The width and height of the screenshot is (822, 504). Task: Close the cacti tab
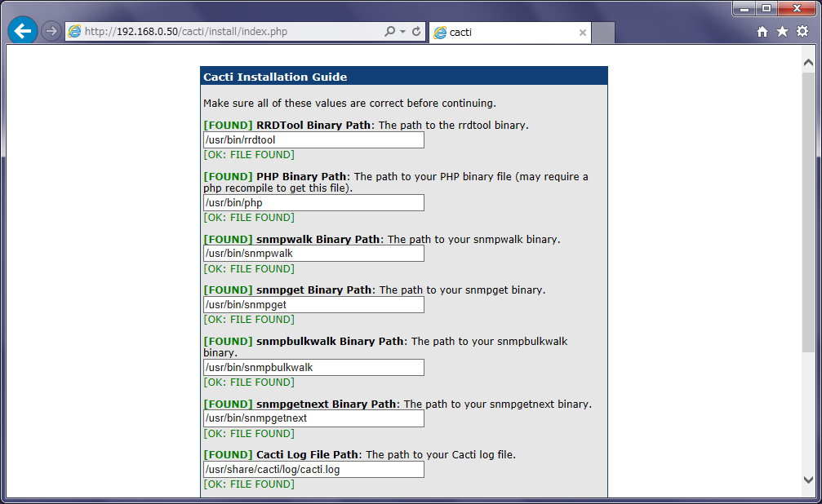[x=583, y=33]
